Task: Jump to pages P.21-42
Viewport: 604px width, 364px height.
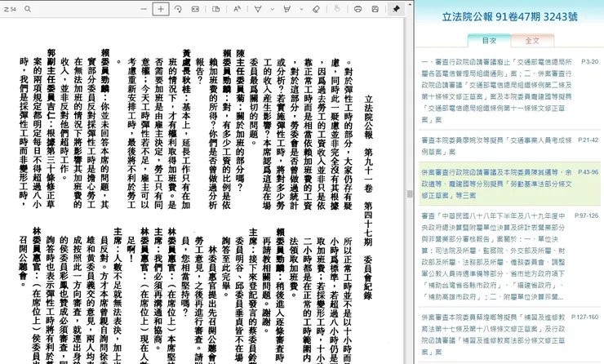Action: (x=588, y=140)
